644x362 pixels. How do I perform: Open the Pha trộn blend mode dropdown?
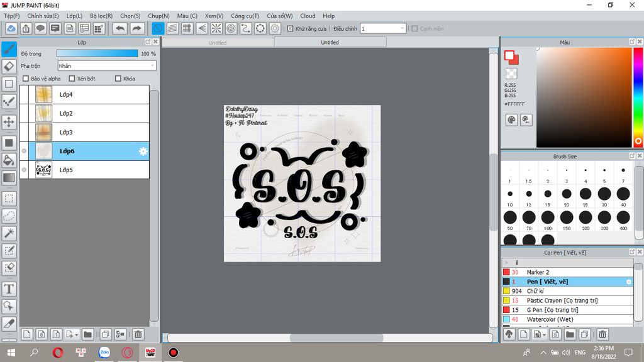(x=106, y=65)
